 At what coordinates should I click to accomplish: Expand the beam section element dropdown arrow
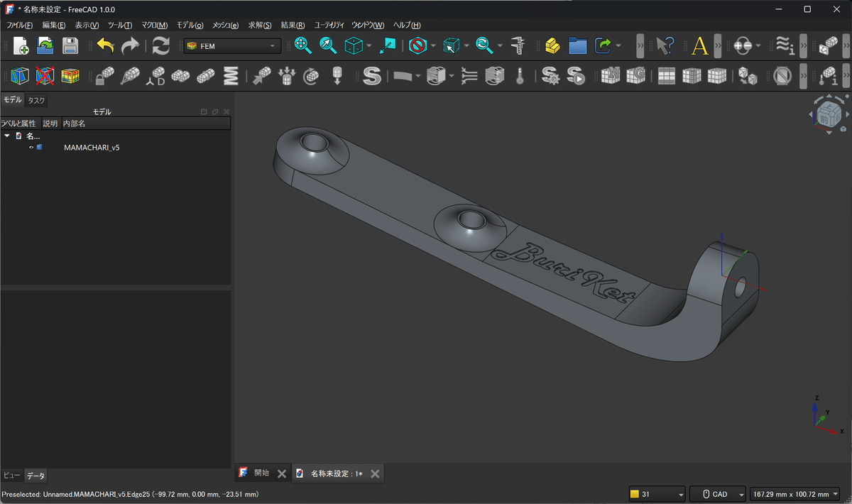click(418, 75)
